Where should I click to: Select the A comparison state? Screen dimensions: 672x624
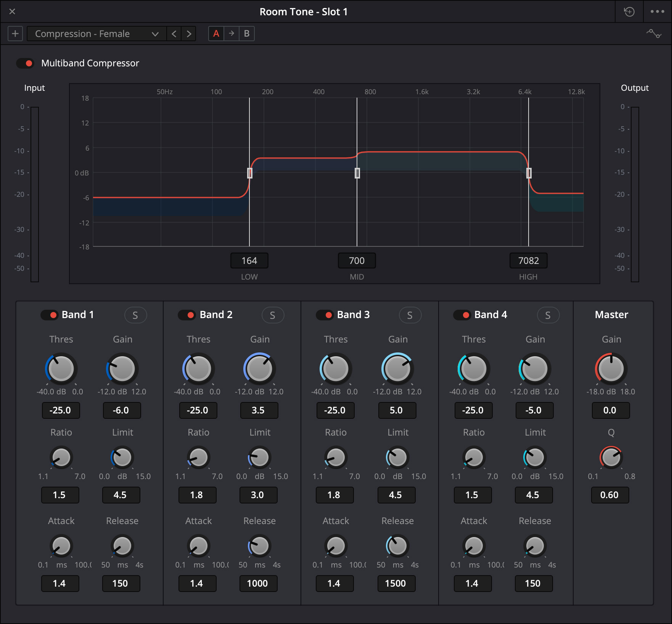click(x=216, y=34)
